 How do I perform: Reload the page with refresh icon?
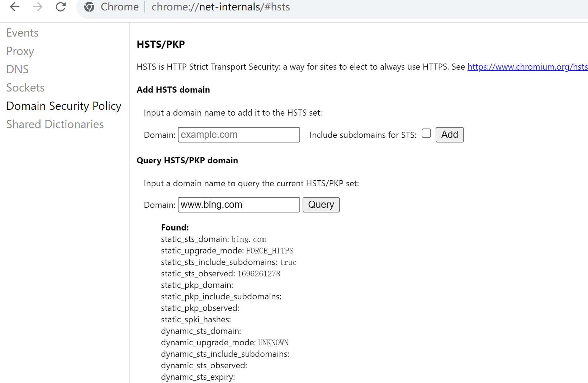coord(61,7)
